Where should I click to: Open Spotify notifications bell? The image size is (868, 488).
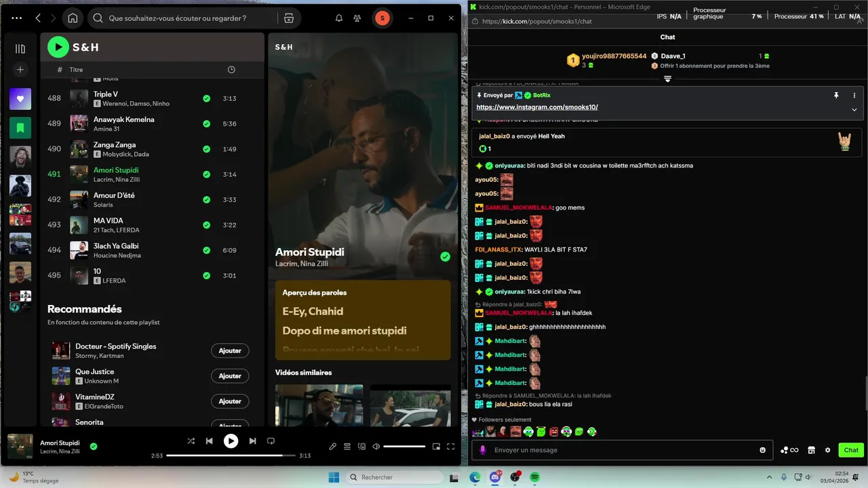click(339, 18)
